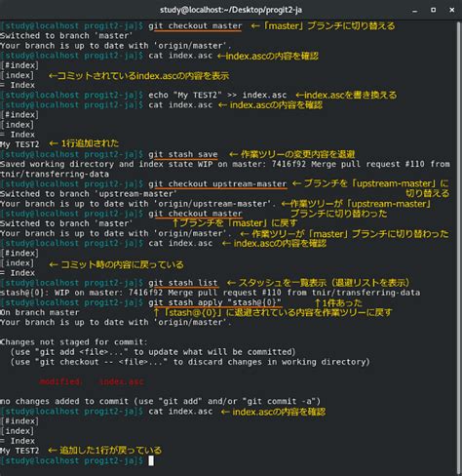
Task: Maximize the terminal window
Action: pos(433,10)
